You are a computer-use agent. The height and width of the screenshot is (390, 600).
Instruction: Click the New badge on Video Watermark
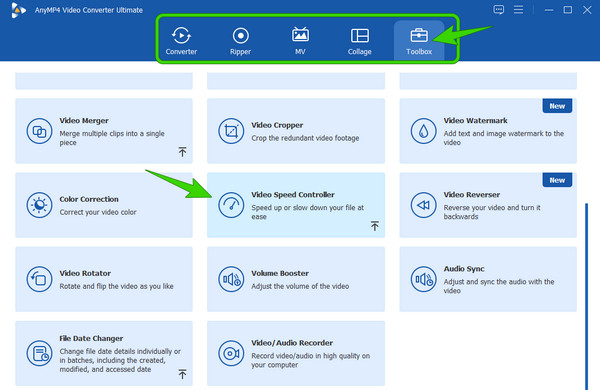pos(557,106)
